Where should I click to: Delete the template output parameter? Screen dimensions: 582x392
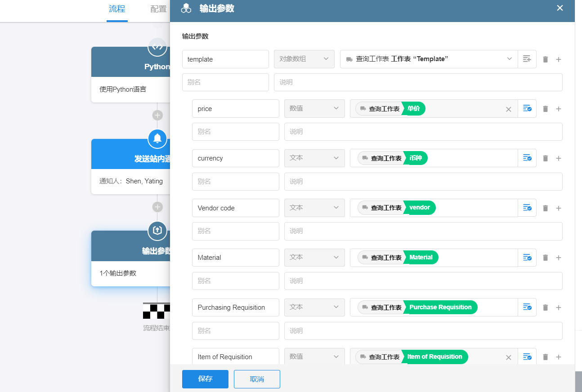546,59
